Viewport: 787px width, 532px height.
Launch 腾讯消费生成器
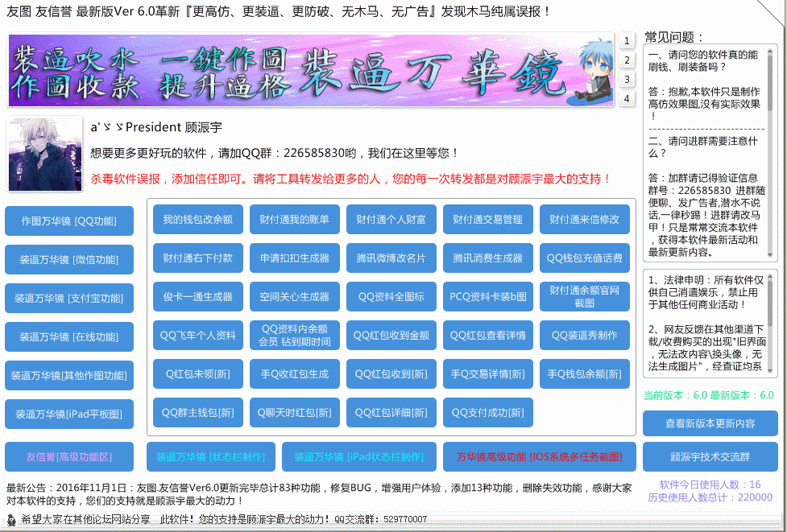click(488, 258)
